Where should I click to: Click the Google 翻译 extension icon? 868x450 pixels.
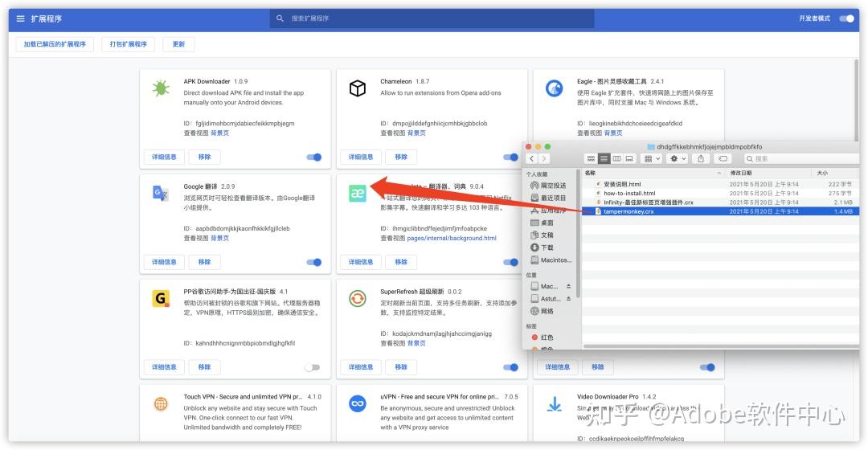tap(161, 194)
